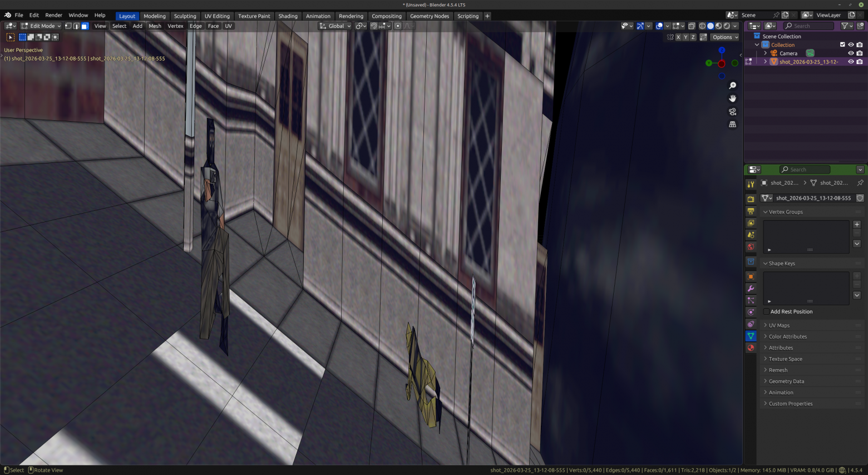Select face select mode

[85, 26]
